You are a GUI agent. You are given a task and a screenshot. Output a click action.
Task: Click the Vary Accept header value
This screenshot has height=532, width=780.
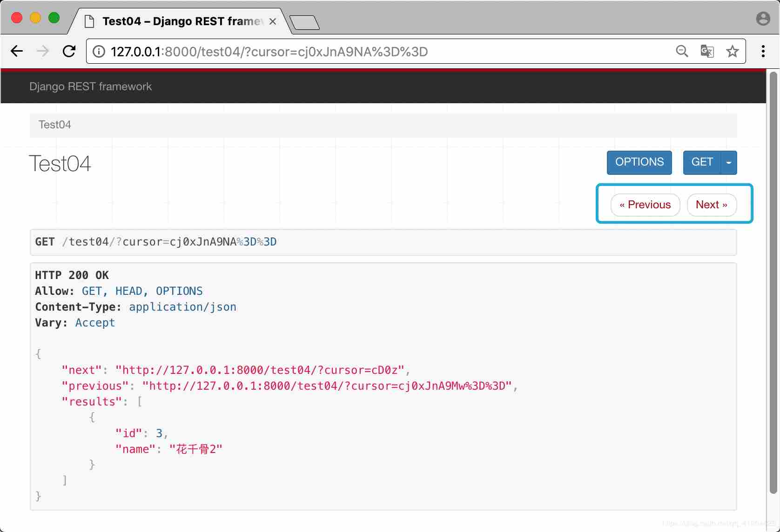95,323
